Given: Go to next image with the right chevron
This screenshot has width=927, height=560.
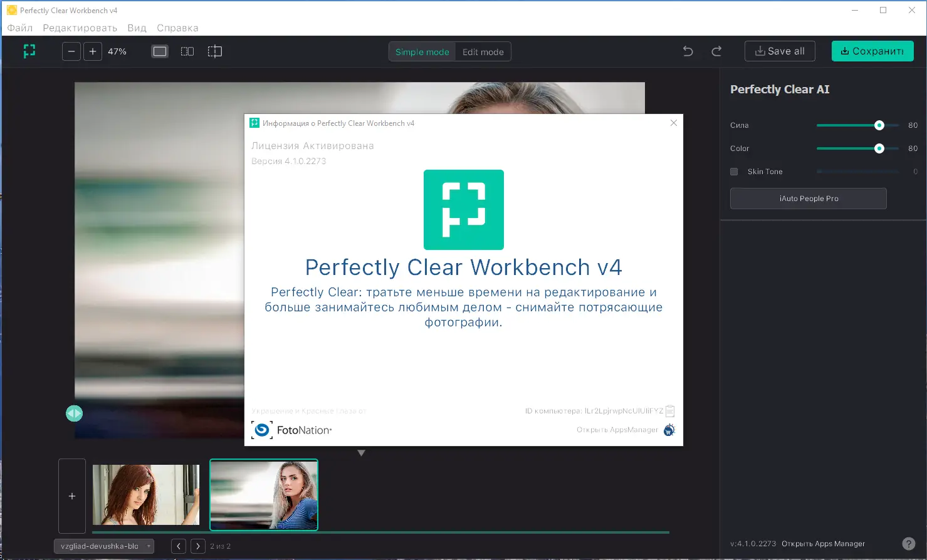Looking at the screenshot, I should tap(197, 546).
